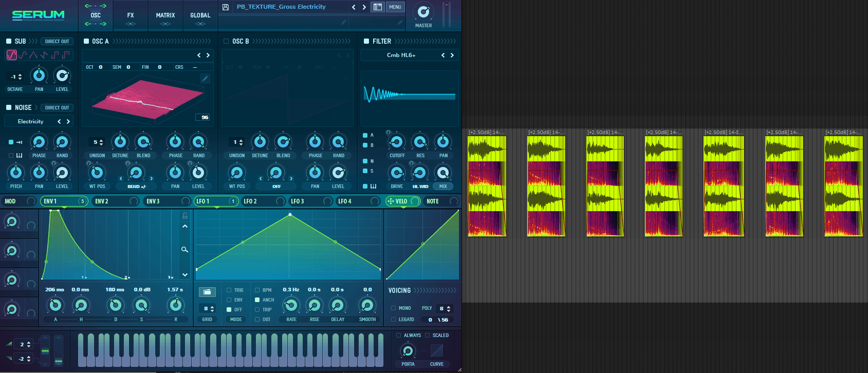The width and height of the screenshot is (868, 373).
Task: Click the mod wheel slider
Action: 59,350
